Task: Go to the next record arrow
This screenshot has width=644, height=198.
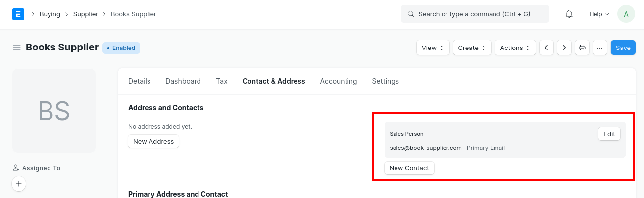Action: tap(564, 48)
